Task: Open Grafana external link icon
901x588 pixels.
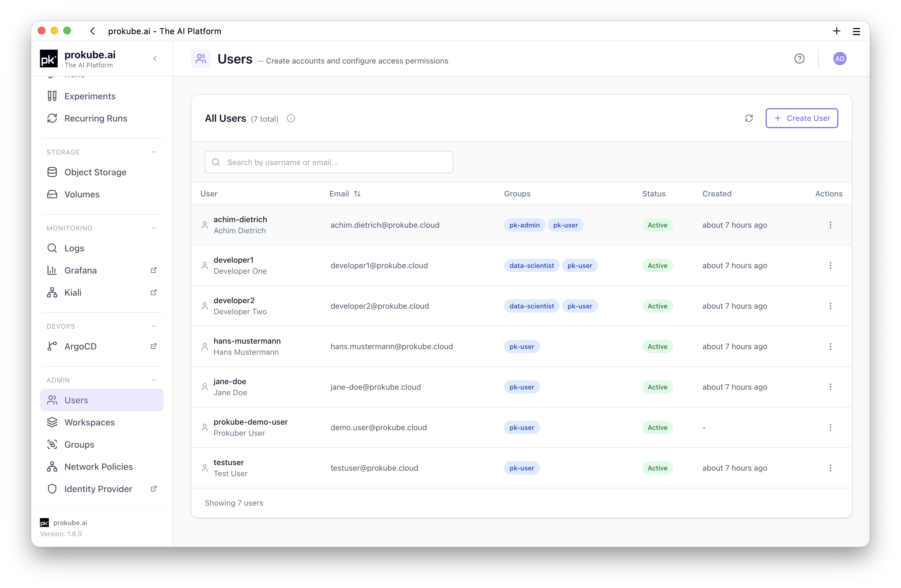Action: (x=153, y=270)
